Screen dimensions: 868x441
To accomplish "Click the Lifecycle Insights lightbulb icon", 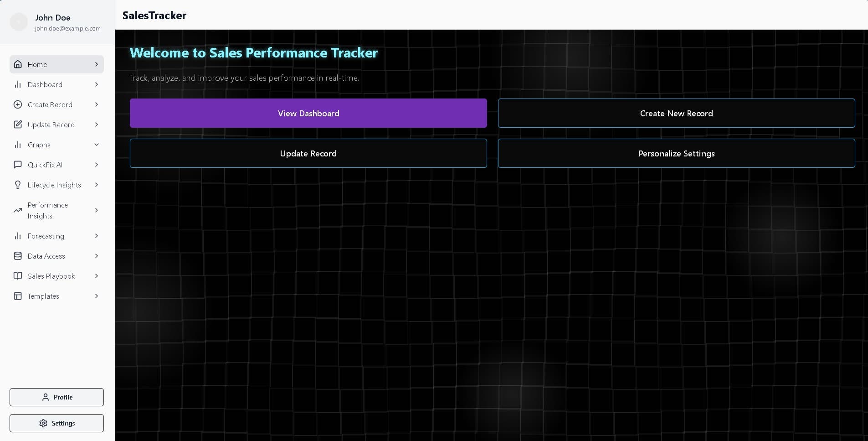I will point(18,185).
